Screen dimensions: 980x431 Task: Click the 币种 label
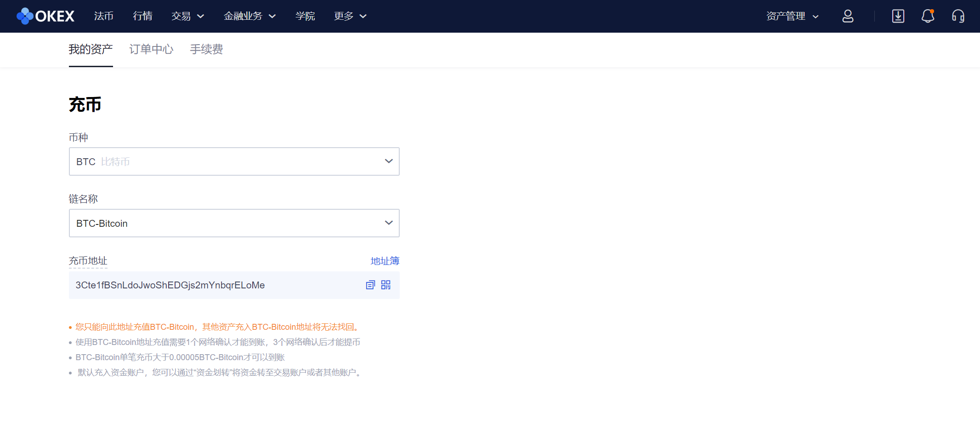[x=78, y=138]
